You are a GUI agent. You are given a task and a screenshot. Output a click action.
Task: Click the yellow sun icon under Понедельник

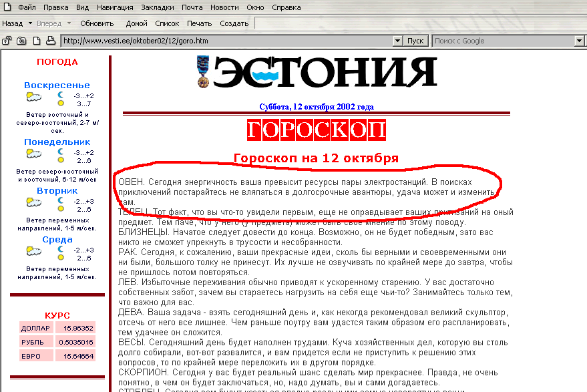(61, 160)
